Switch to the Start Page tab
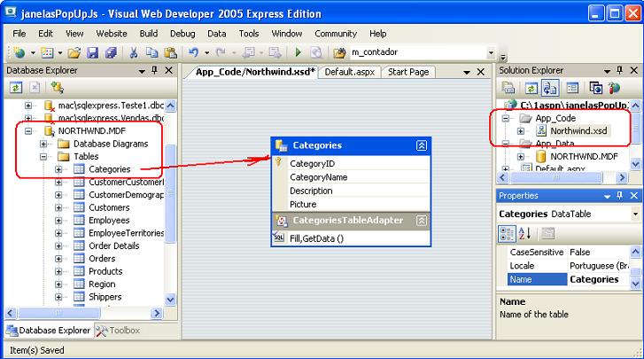This screenshot has width=644, height=359. [x=408, y=72]
